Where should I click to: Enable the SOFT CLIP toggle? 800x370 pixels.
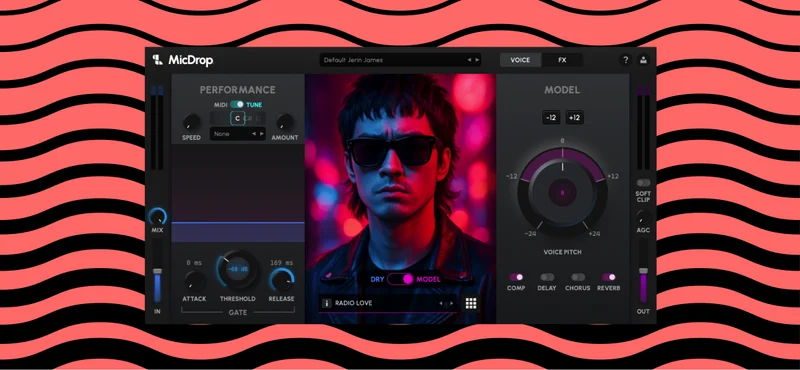(643, 183)
